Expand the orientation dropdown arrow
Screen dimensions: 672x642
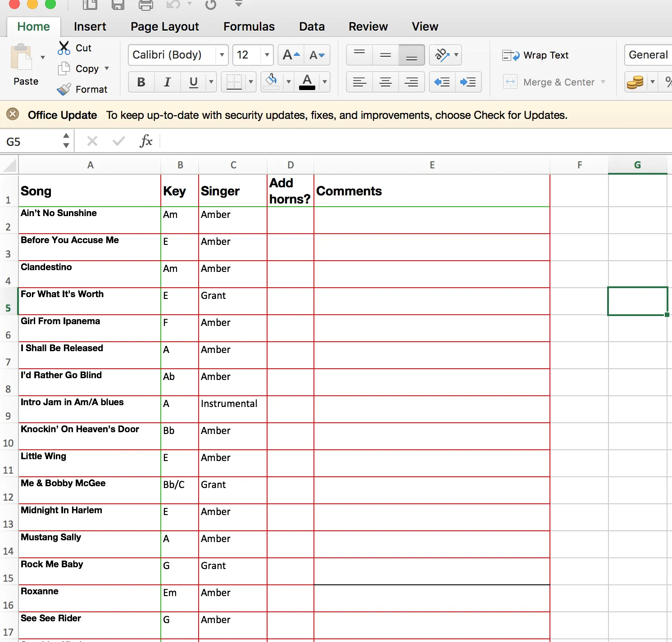pyautogui.click(x=456, y=55)
